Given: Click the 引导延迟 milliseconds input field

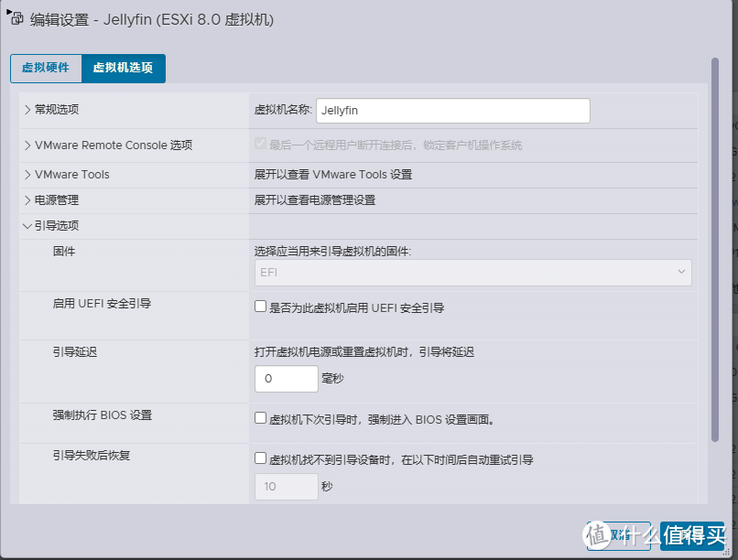Looking at the screenshot, I should 287,379.
